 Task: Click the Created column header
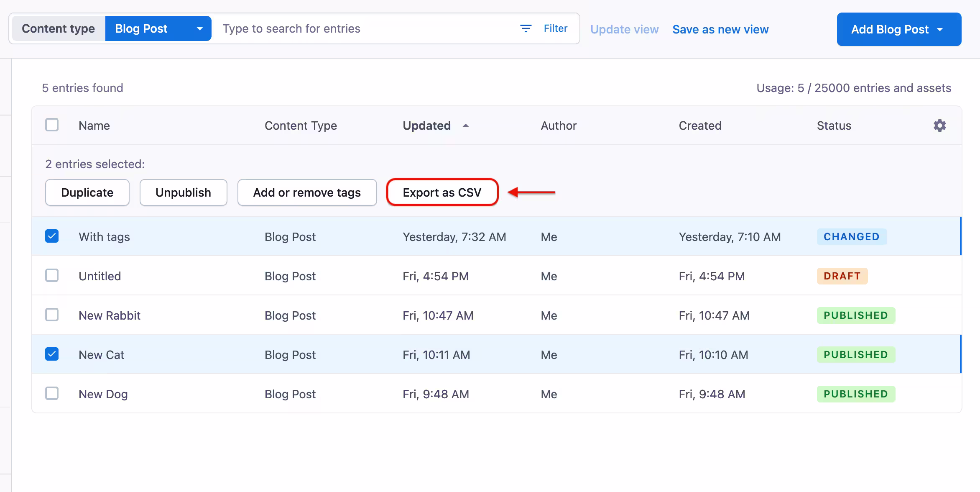(700, 126)
